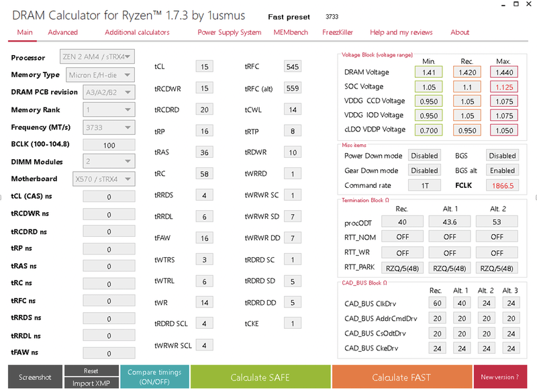537x392 pixels.
Task: Select procODT Alt. 1 value 43.6
Action: [x=449, y=222]
